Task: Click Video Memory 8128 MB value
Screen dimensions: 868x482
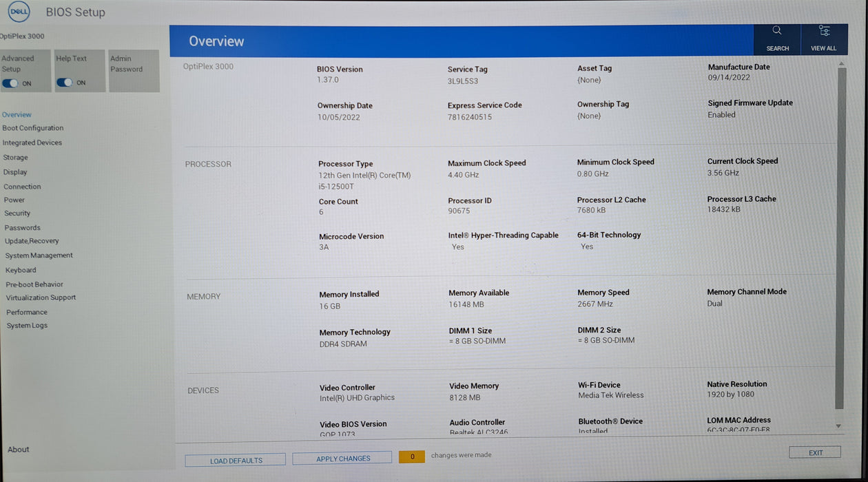Action: (x=465, y=398)
